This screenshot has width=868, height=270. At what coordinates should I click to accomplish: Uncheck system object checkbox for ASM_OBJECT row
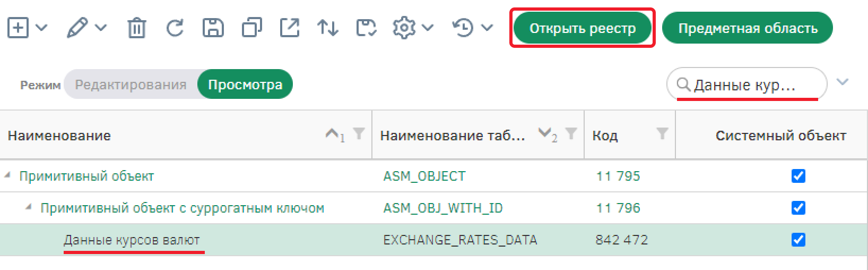[798, 176]
